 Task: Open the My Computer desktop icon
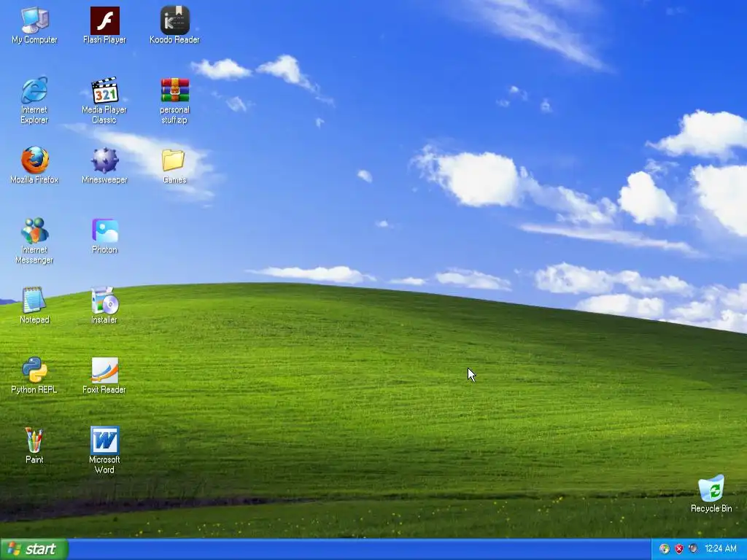click(x=35, y=26)
